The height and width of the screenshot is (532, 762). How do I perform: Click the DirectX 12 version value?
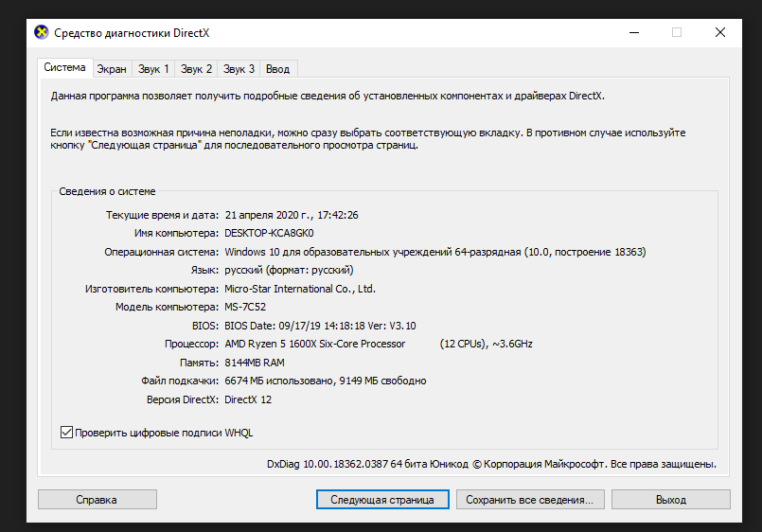coord(248,399)
